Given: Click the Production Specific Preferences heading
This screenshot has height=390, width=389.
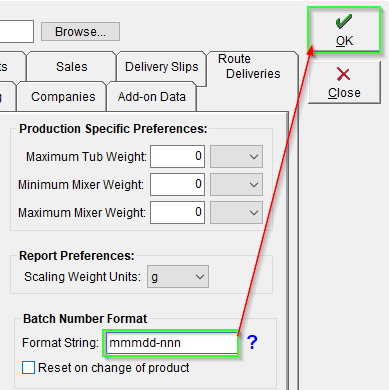Looking at the screenshot, I should 113,129.
